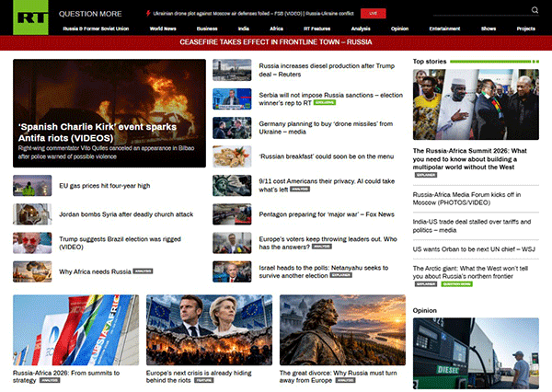Read The great divorce Russia Europe article
The height and width of the screenshot is (392, 552).
click(x=338, y=376)
